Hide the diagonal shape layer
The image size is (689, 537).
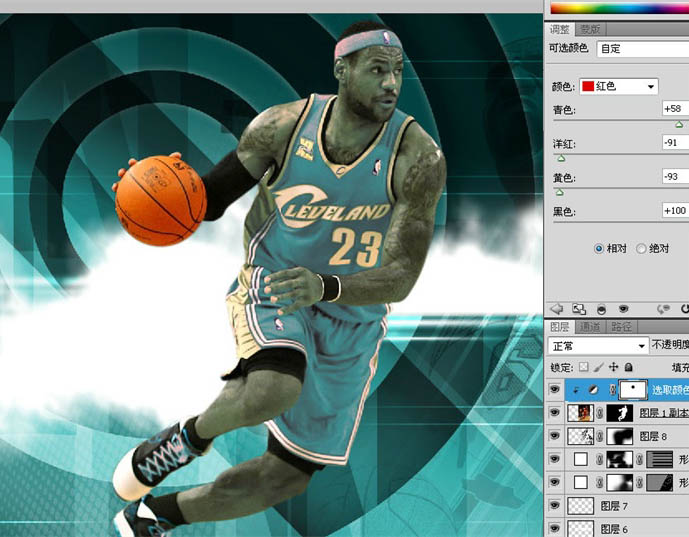click(x=555, y=482)
